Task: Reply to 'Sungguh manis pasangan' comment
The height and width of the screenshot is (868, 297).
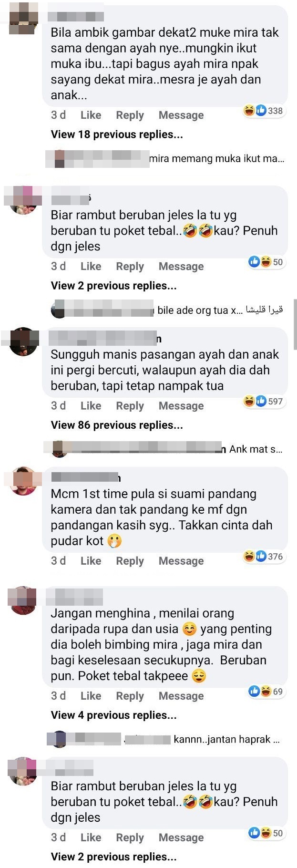Action: (130, 406)
